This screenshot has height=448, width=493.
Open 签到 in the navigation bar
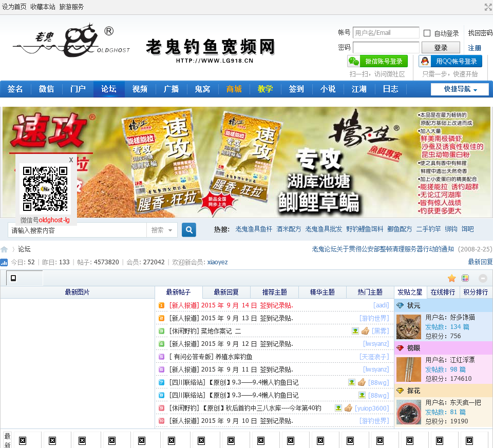click(x=296, y=89)
